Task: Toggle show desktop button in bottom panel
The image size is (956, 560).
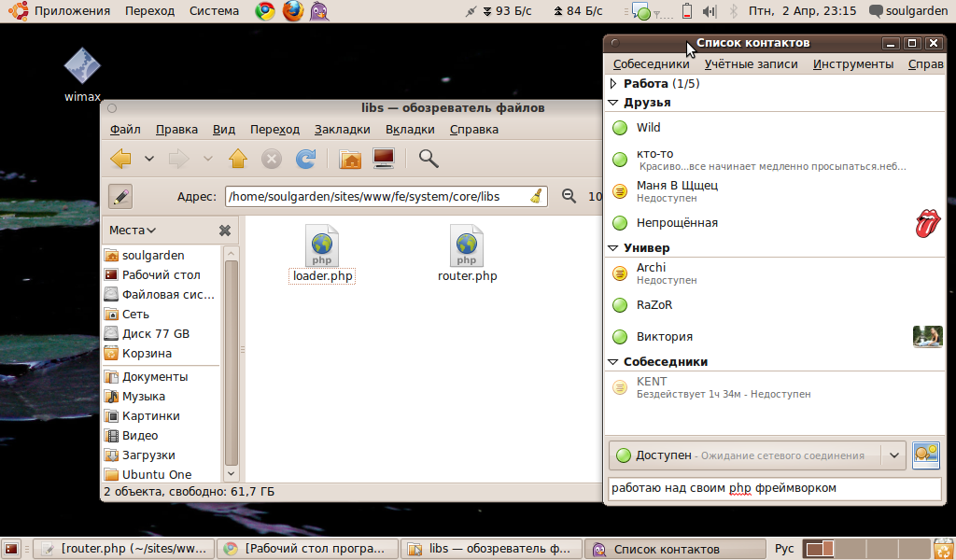Action: click(x=12, y=549)
